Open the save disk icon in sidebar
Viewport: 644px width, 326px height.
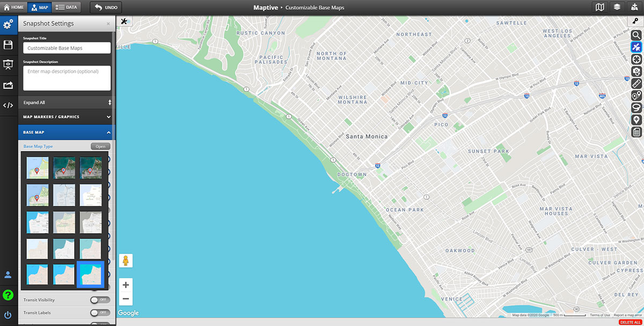(x=8, y=45)
